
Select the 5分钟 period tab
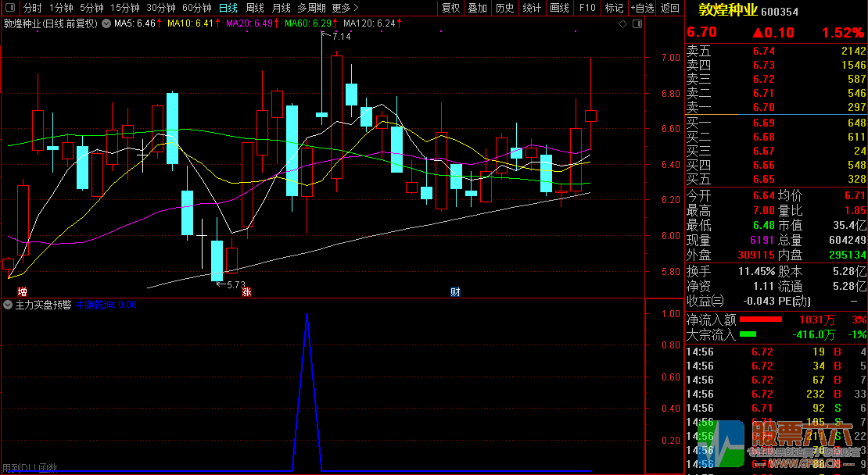(x=91, y=8)
